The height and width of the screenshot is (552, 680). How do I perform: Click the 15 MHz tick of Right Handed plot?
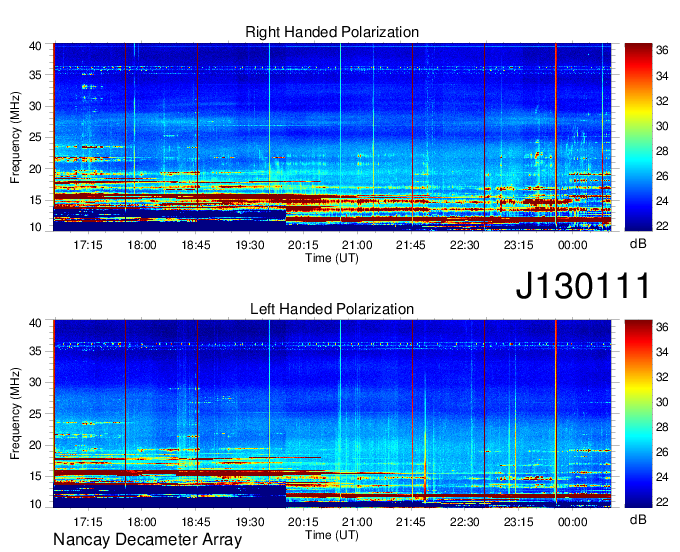click(x=35, y=200)
